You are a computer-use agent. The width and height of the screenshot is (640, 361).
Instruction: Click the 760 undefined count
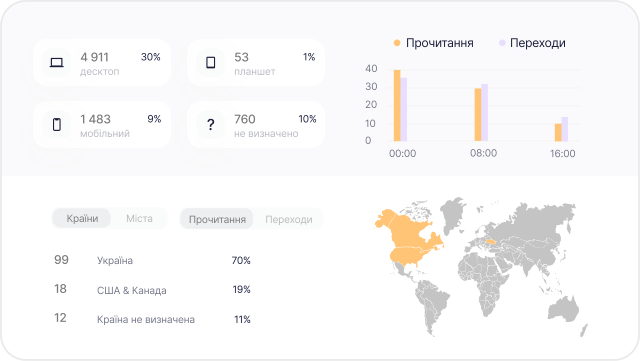click(x=244, y=119)
